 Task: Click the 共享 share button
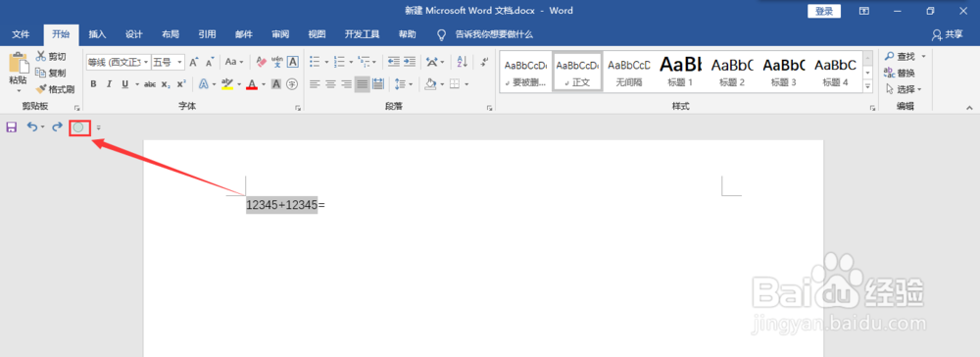(947, 34)
